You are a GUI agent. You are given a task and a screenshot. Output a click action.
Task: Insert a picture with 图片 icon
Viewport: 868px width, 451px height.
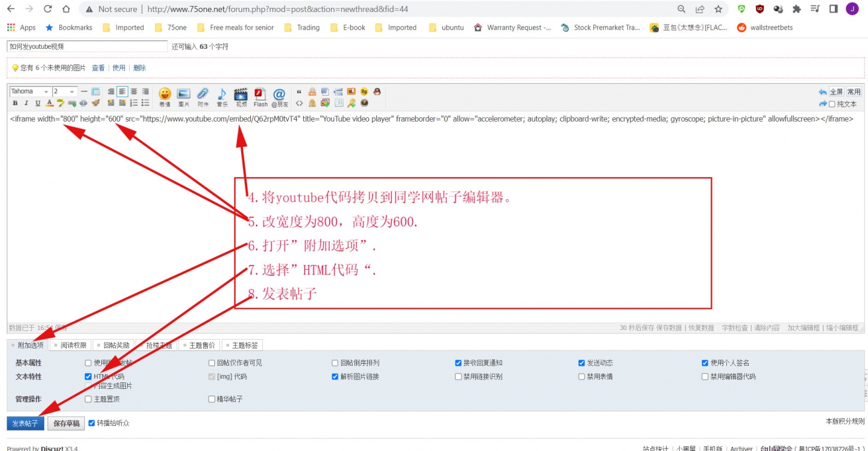click(183, 97)
